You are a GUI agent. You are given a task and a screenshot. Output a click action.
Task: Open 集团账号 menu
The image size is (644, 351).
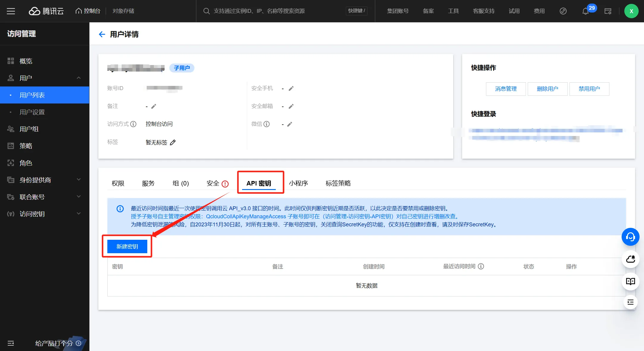coord(398,11)
